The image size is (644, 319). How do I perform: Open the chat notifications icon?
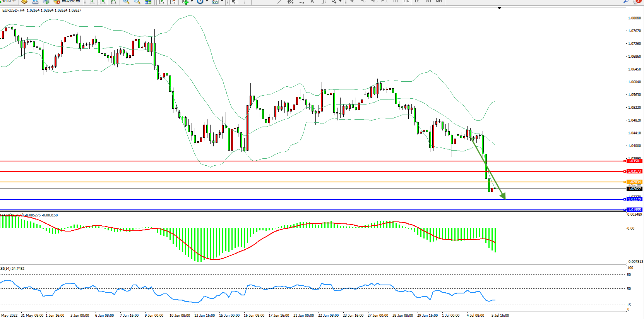637,2
